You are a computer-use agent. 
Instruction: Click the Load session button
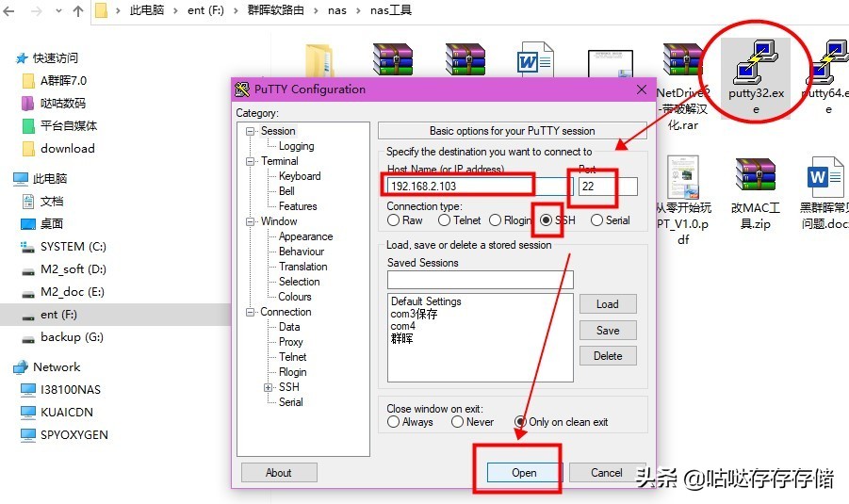pos(608,304)
